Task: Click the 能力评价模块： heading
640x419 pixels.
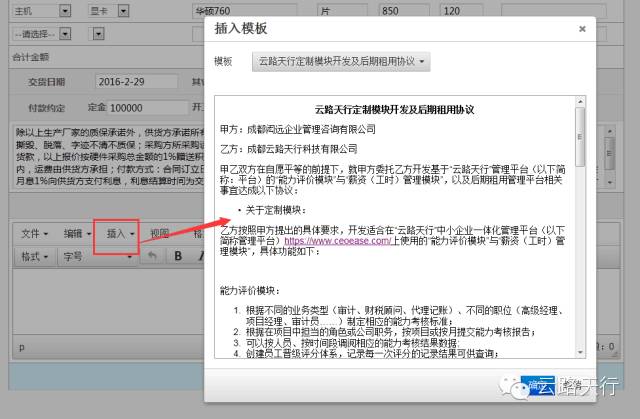Action: tap(250, 291)
